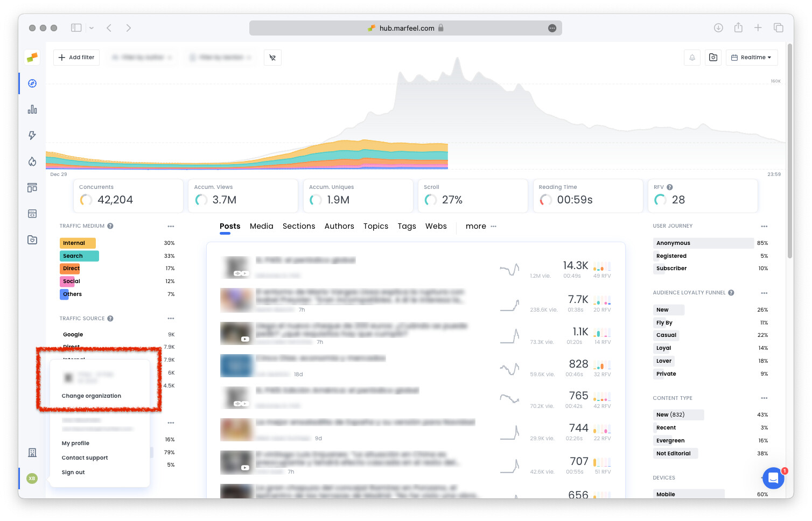Sign out of the account
Image resolution: width=812 pixels, height=521 pixels.
tap(73, 472)
